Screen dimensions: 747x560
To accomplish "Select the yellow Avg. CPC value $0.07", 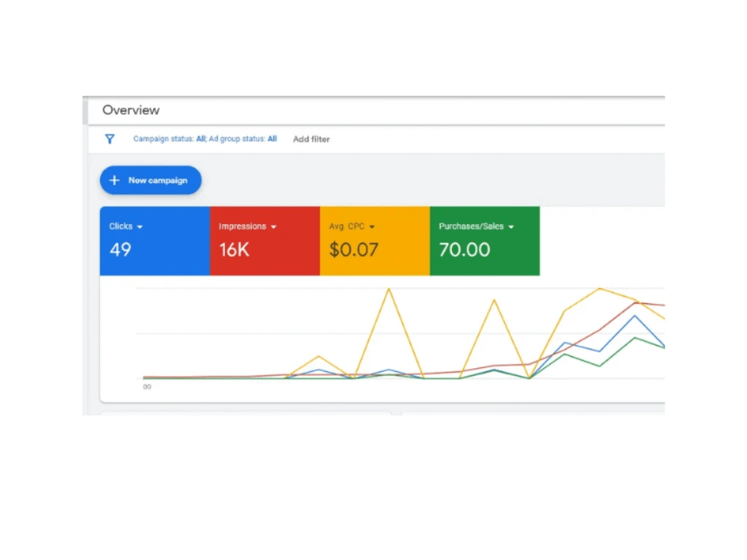I will [353, 249].
